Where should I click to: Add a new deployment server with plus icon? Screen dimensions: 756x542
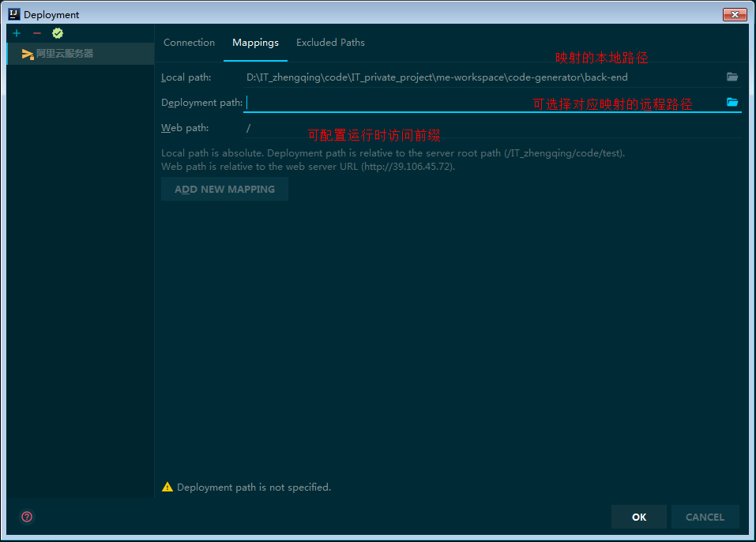[x=17, y=33]
